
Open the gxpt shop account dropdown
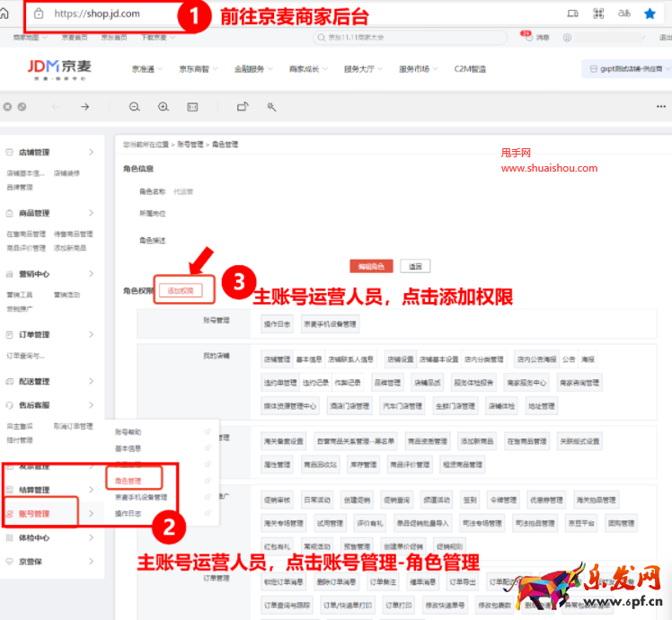click(x=627, y=69)
